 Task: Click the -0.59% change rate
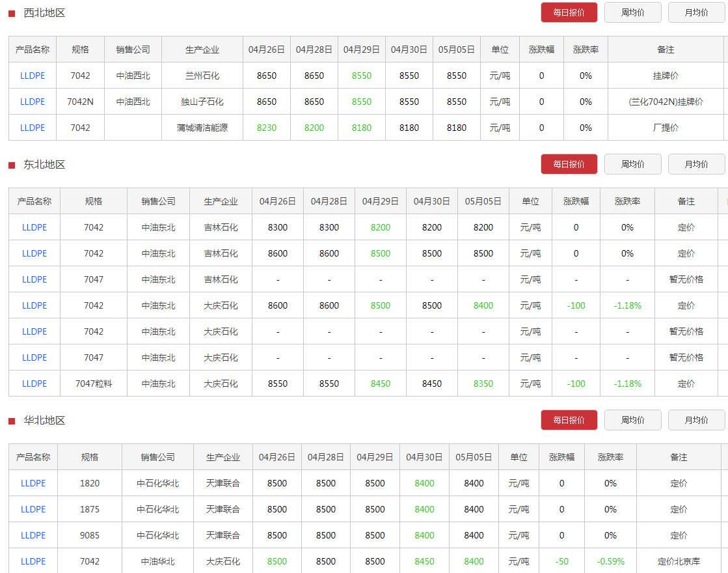(x=610, y=561)
